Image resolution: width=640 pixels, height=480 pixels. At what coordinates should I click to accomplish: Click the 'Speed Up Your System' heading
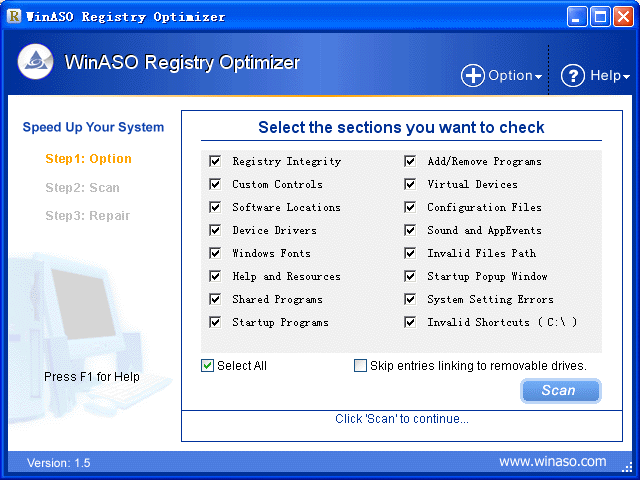click(x=93, y=127)
